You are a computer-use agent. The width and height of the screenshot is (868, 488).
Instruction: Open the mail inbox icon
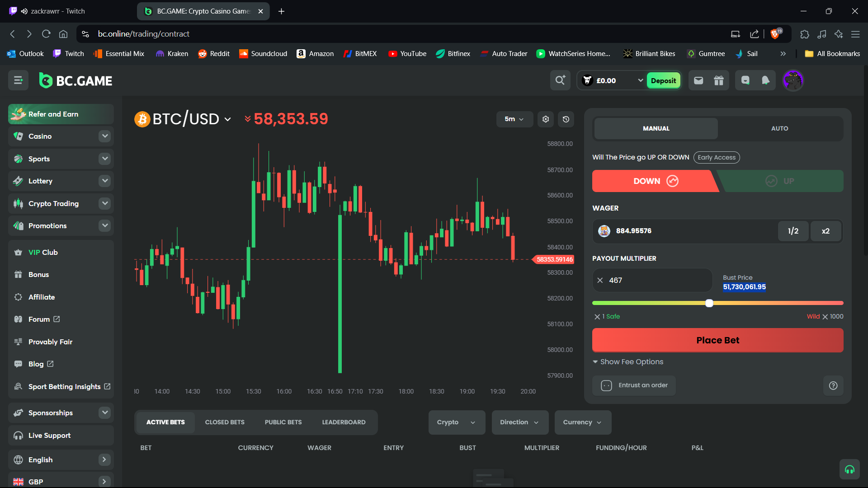(698, 80)
